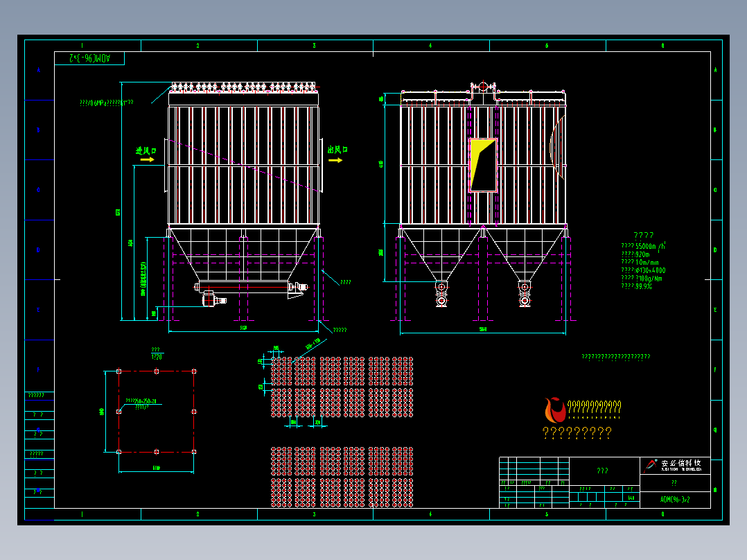Click the 99.9% efficiency value

click(644, 286)
